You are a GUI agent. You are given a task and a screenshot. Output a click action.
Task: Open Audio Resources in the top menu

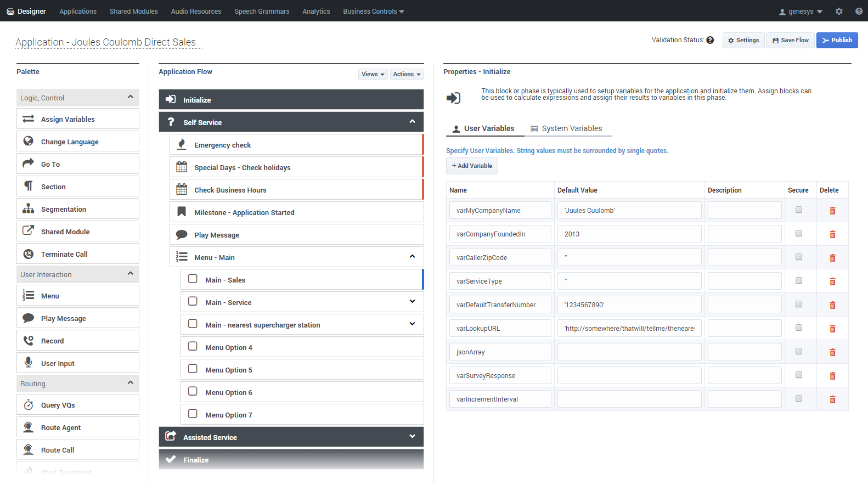tap(196, 11)
